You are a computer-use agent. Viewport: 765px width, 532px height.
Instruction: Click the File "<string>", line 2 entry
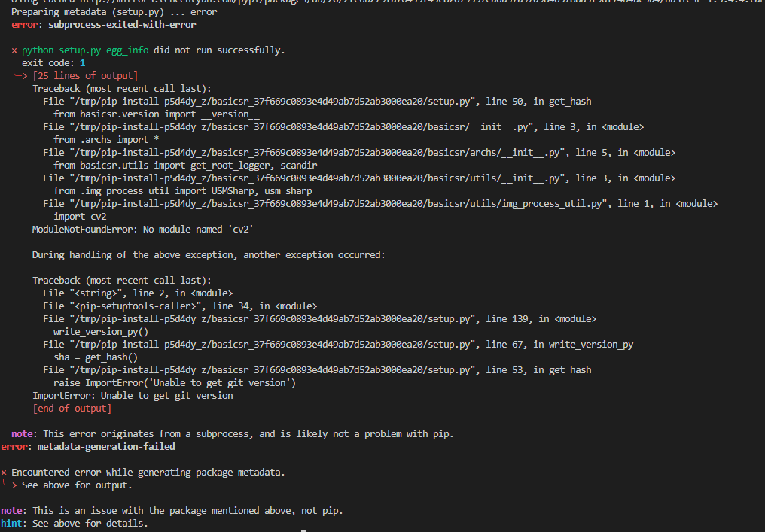tap(138, 293)
